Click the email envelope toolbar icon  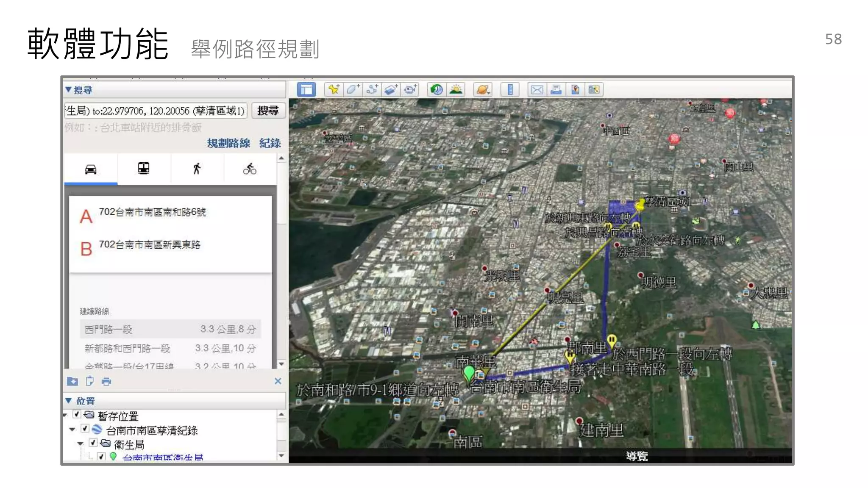537,89
